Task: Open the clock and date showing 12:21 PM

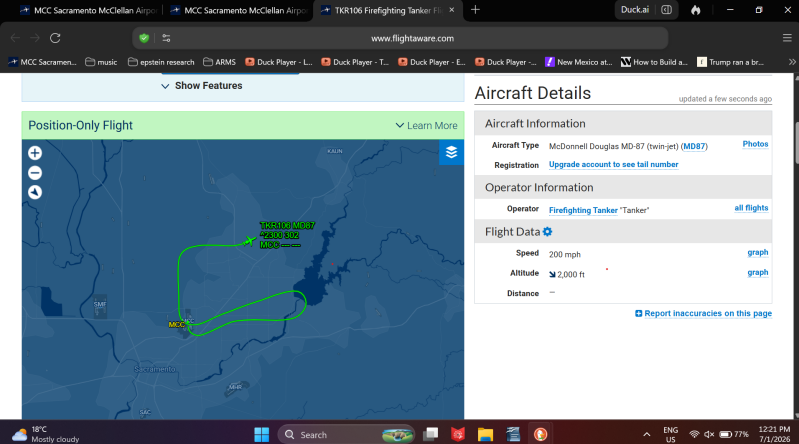Action: 775,434
